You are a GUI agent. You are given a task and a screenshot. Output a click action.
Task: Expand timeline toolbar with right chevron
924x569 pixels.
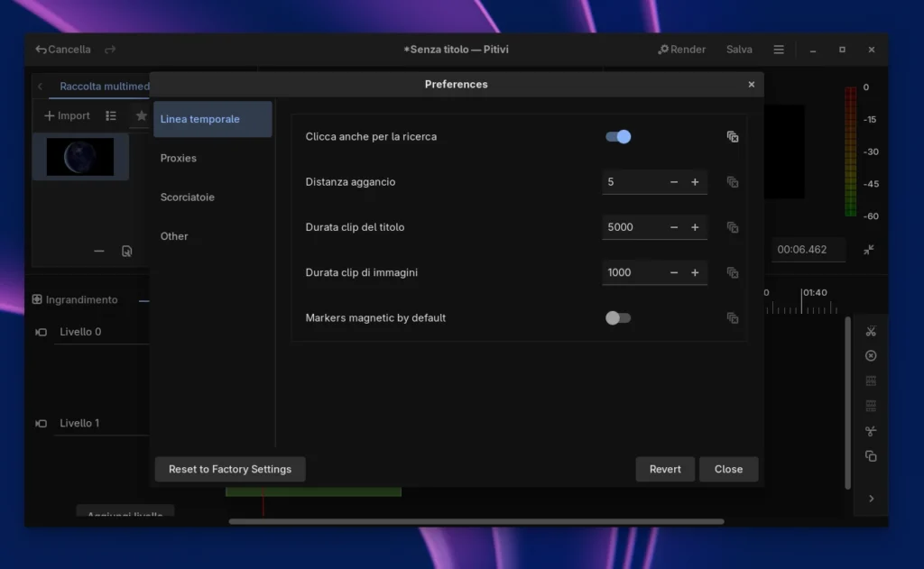coord(871,499)
